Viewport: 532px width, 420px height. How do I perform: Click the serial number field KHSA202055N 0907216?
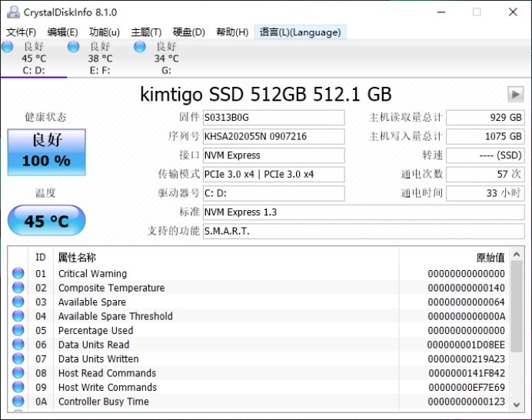click(274, 136)
